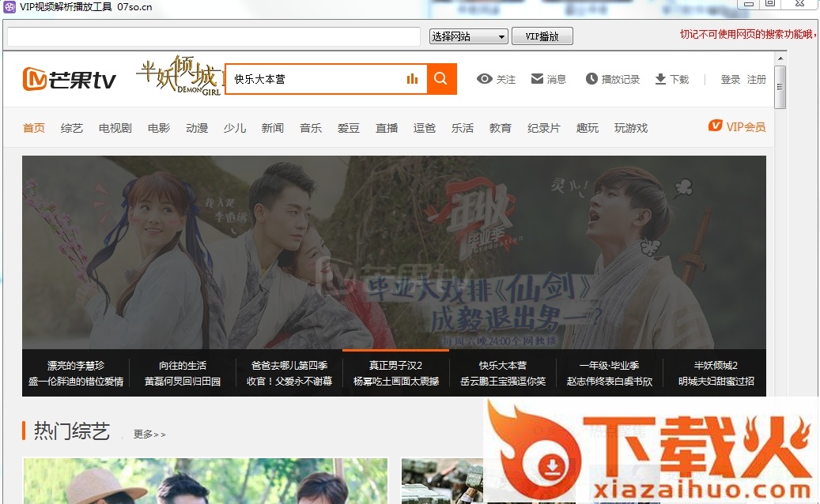Click the URL input field at top
This screenshot has width=820, height=504.
pos(214,36)
